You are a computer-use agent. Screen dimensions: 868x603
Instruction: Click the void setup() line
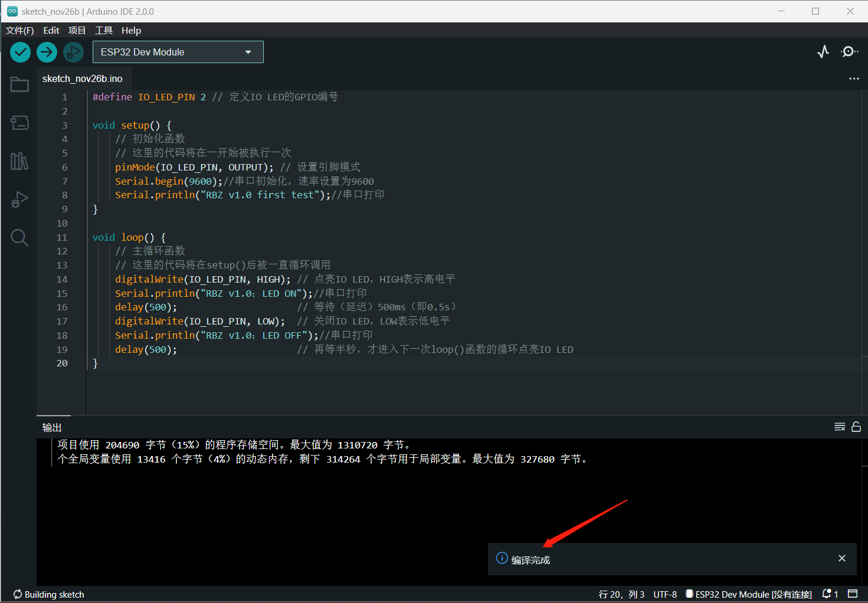coord(132,125)
